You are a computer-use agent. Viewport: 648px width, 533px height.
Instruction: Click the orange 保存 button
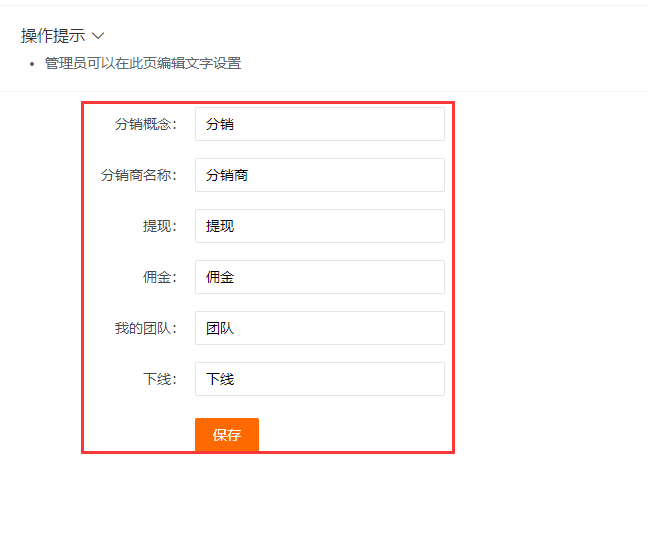(227, 434)
